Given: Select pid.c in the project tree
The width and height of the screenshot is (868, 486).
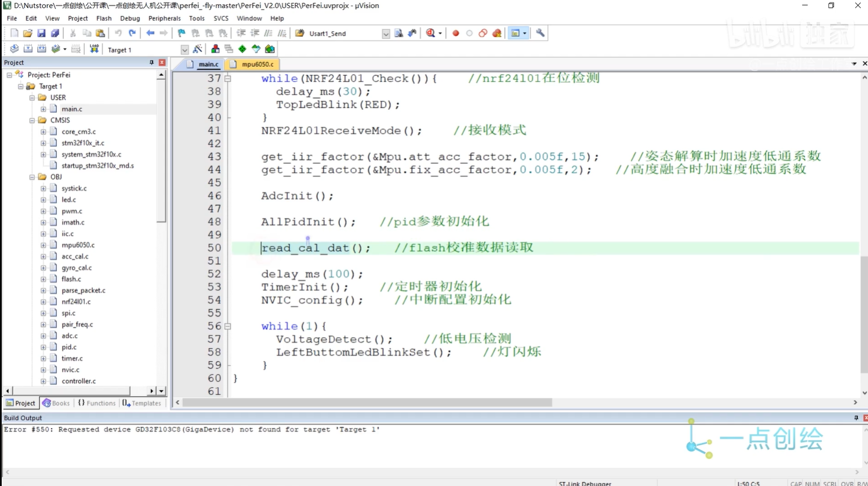Looking at the screenshot, I should click(x=69, y=347).
